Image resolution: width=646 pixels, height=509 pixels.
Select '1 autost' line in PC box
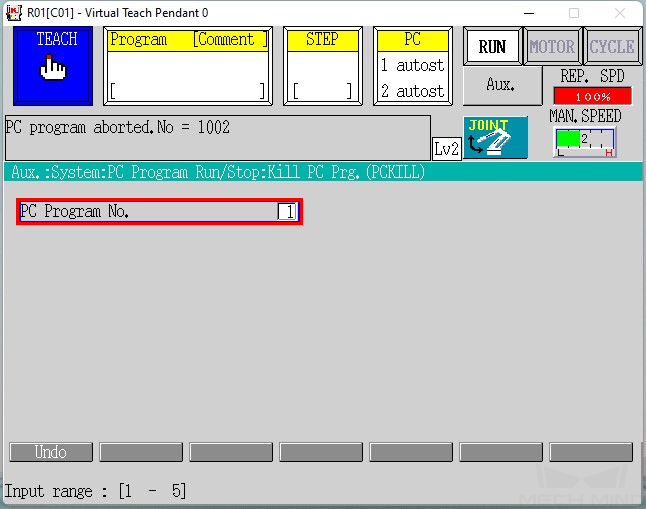(413, 65)
